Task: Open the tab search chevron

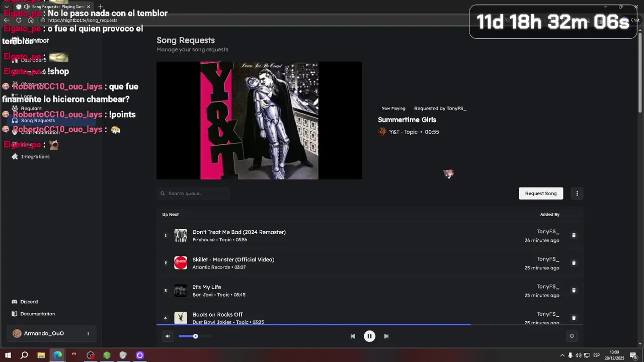Action: (x=6, y=7)
